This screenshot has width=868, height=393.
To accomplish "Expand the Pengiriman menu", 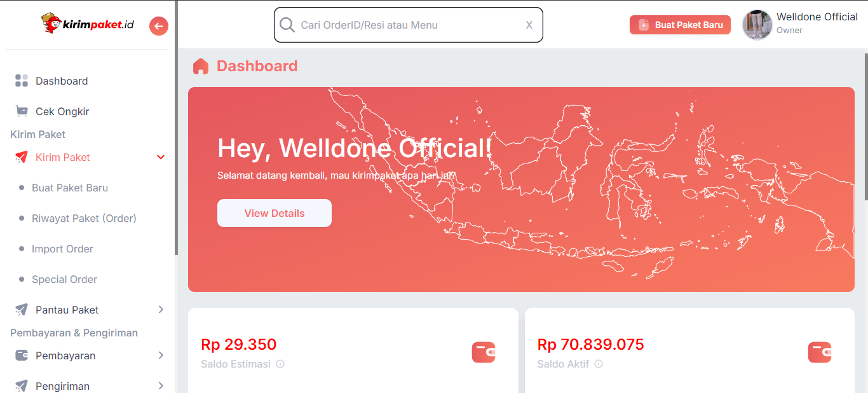I will click(x=161, y=386).
